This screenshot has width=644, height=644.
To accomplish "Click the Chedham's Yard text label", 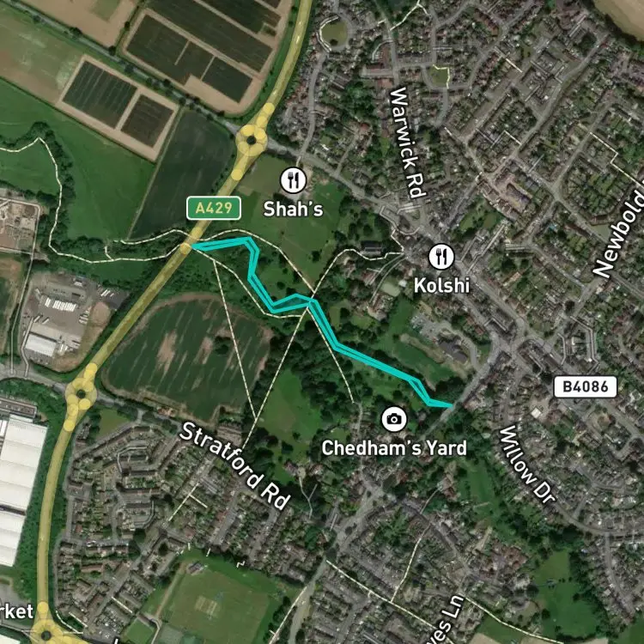I will 394,447.
